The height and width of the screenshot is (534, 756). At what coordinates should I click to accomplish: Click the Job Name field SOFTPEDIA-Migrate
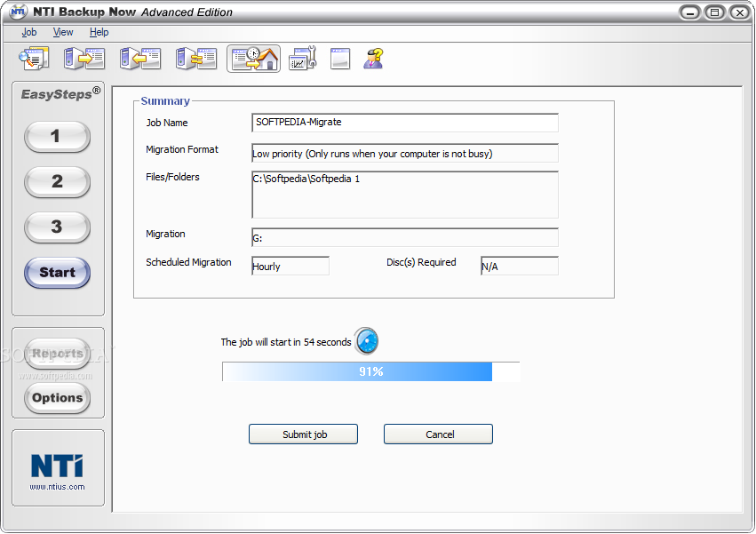(405, 123)
